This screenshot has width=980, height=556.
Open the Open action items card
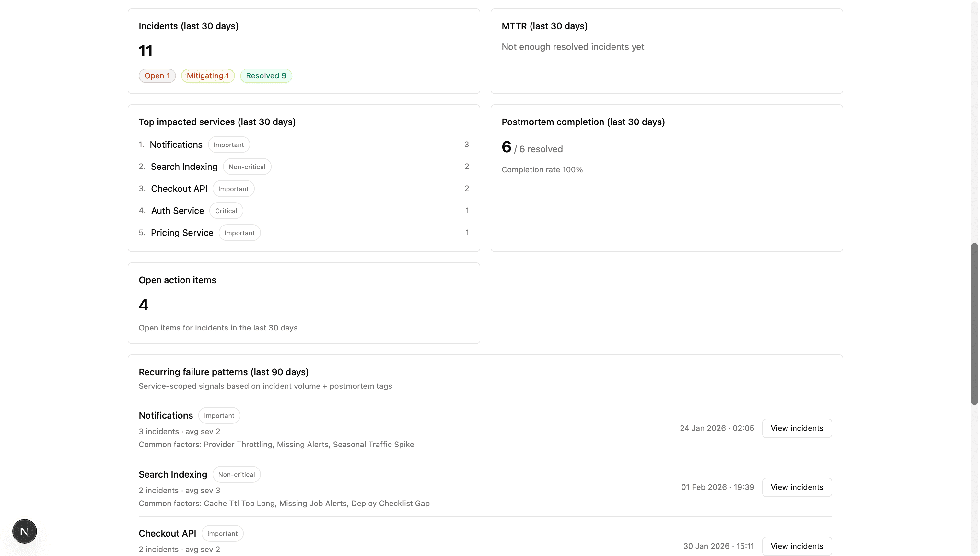tap(303, 304)
